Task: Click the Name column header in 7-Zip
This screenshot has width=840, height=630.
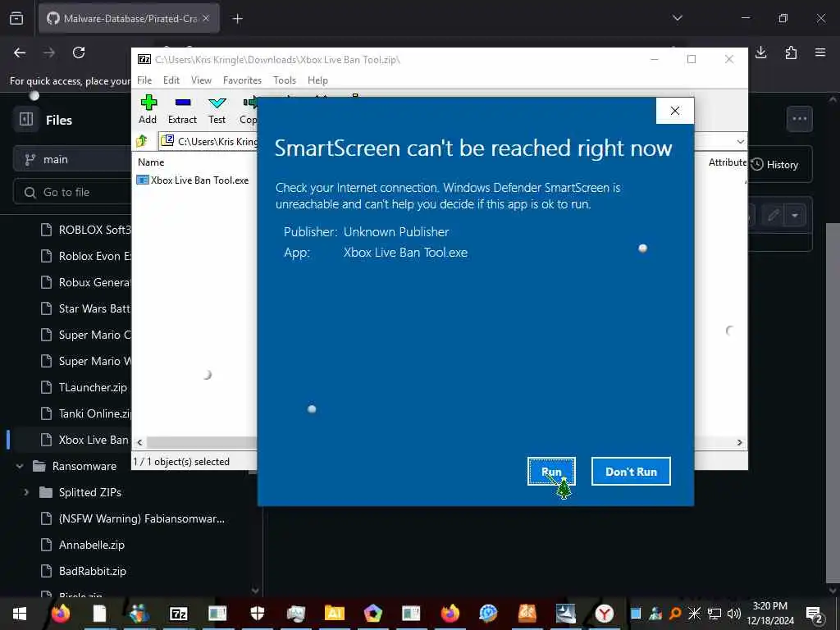Action: point(151,162)
